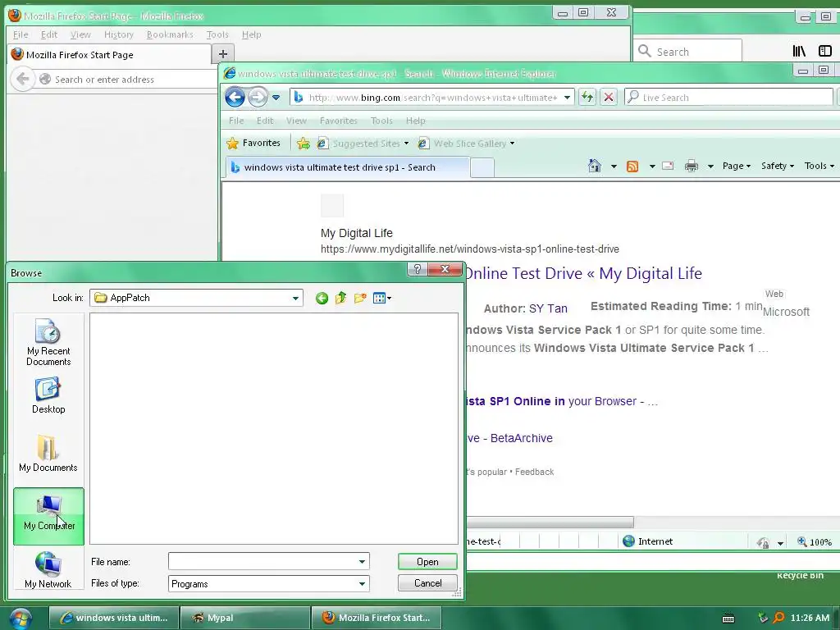The height and width of the screenshot is (630, 840).
Task: Click the Read Mail icon in IE toolbar
Action: pos(668,166)
